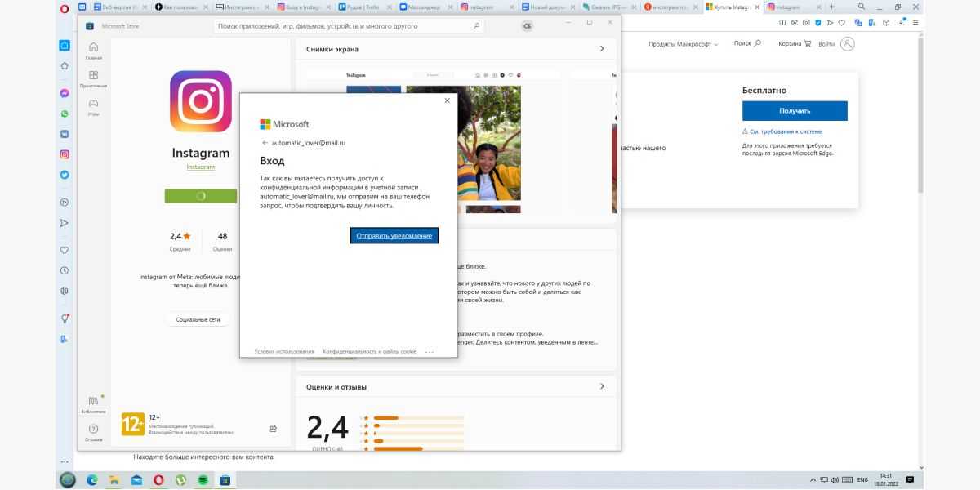Open the Microsoft Products dropdown menu

click(x=683, y=44)
